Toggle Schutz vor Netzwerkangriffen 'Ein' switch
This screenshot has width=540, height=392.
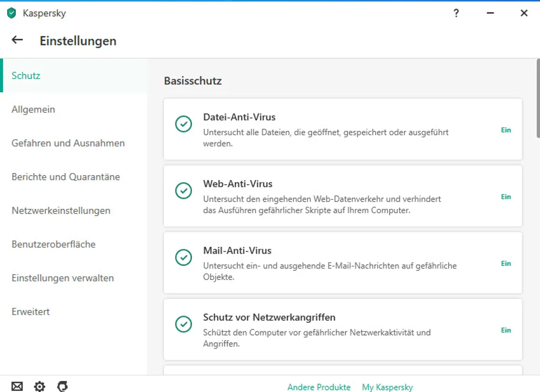(506, 330)
